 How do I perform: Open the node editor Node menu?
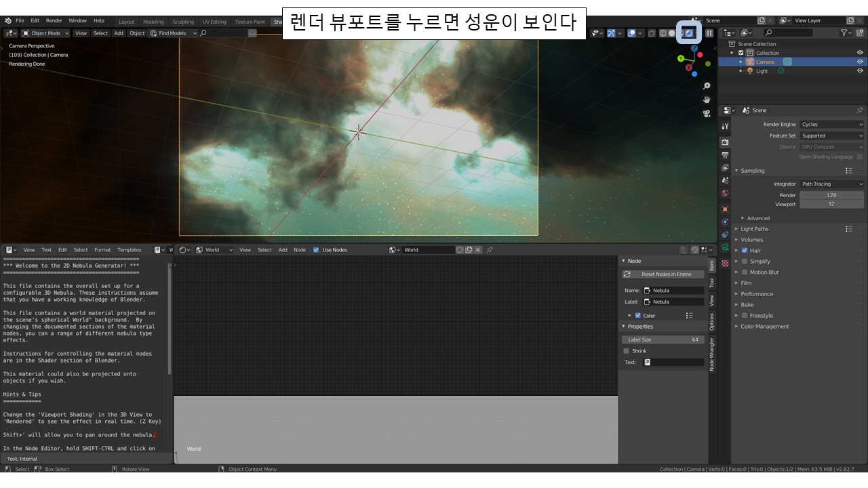[299, 249]
